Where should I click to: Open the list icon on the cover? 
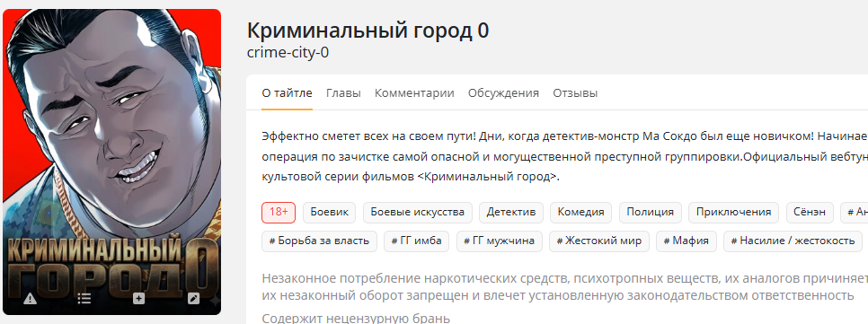coord(84,299)
